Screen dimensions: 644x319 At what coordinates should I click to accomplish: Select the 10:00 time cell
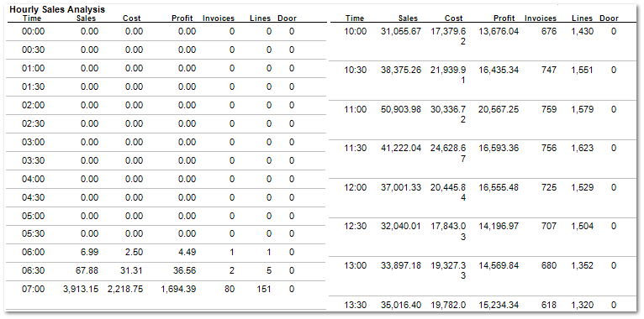355,31
